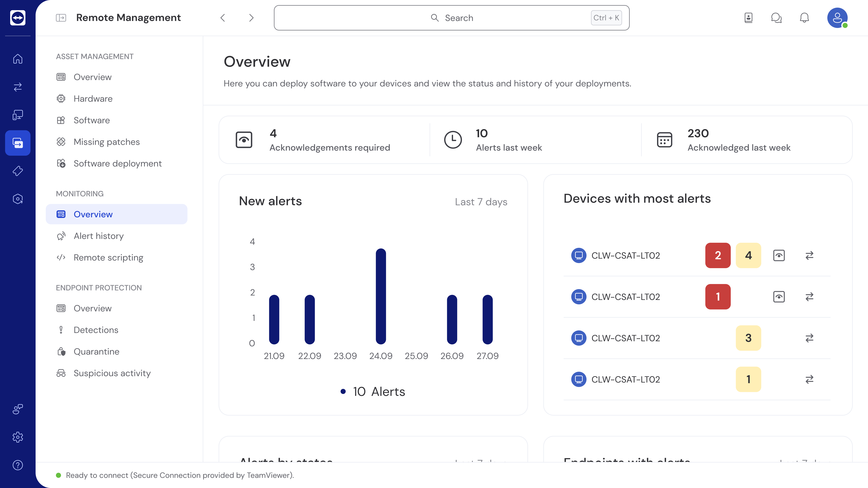Image resolution: width=868 pixels, height=488 pixels.
Task: Click inside the Search field
Action: (x=452, y=18)
